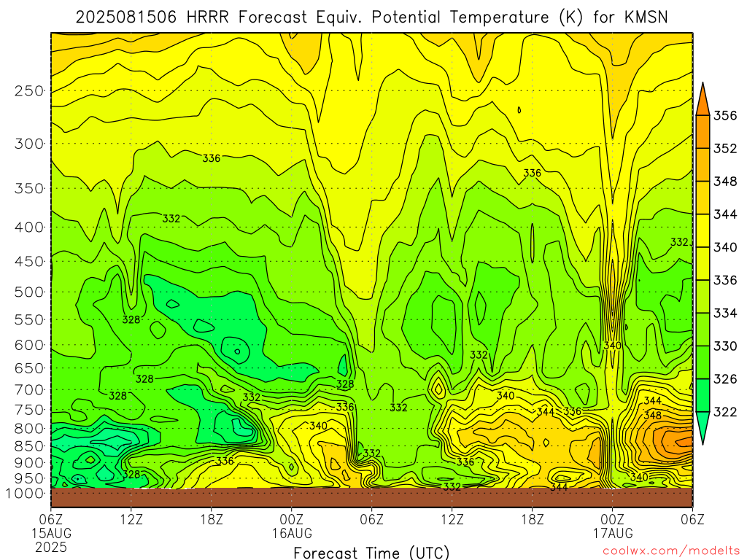Click the 17AUG date label
The width and height of the screenshot is (747, 560).
[613, 533]
